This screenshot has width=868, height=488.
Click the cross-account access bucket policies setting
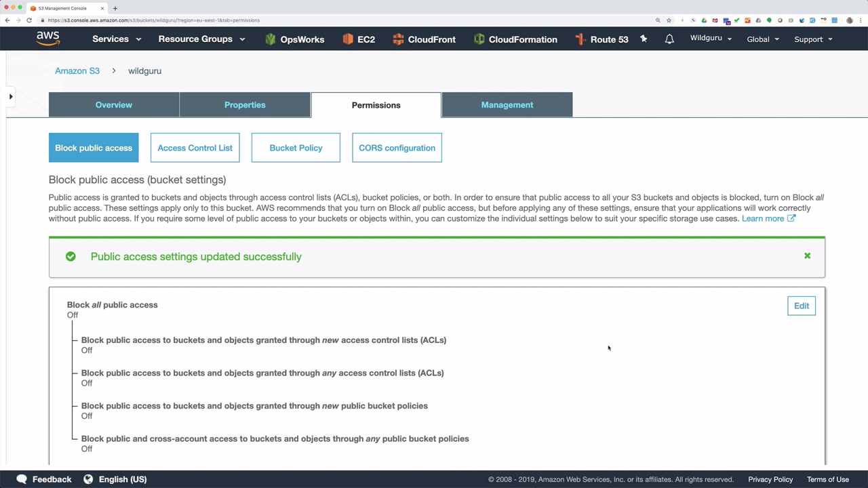click(x=275, y=439)
